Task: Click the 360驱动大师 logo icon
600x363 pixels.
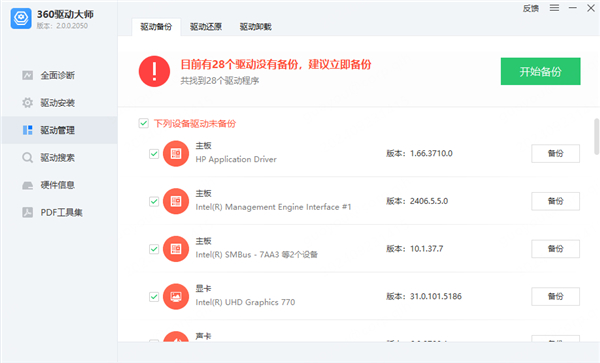Action: [21, 18]
